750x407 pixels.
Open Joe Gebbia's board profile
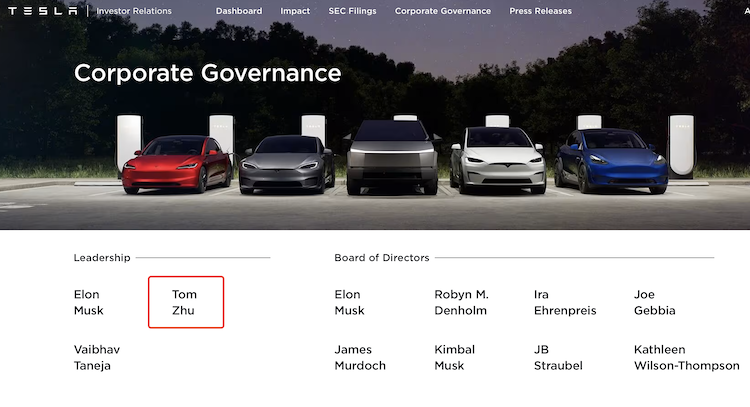pos(654,302)
